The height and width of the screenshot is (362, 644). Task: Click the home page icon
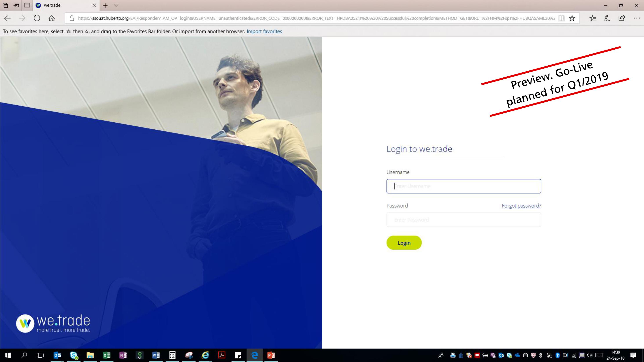[52, 18]
